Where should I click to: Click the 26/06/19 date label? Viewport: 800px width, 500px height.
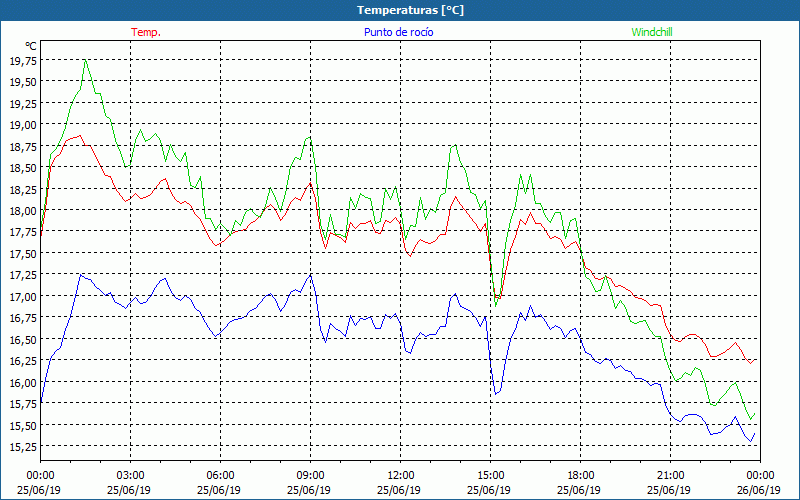(759, 490)
